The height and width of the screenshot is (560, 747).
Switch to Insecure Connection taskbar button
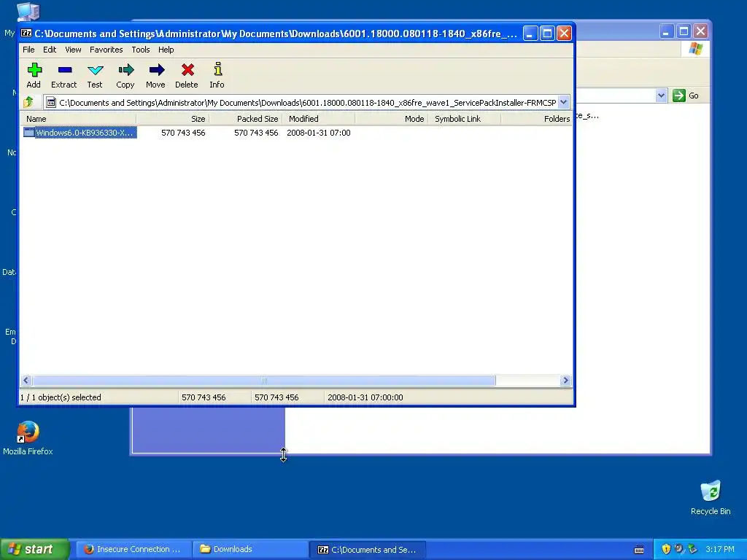[135, 549]
